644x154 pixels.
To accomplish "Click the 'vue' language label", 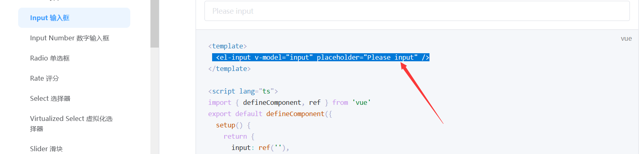I will (626, 38).
